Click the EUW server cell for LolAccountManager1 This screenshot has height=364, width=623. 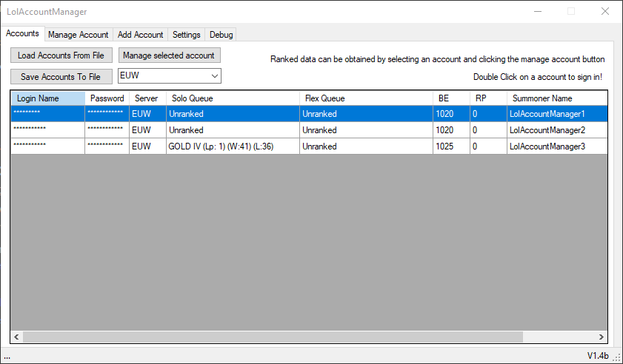(x=147, y=114)
